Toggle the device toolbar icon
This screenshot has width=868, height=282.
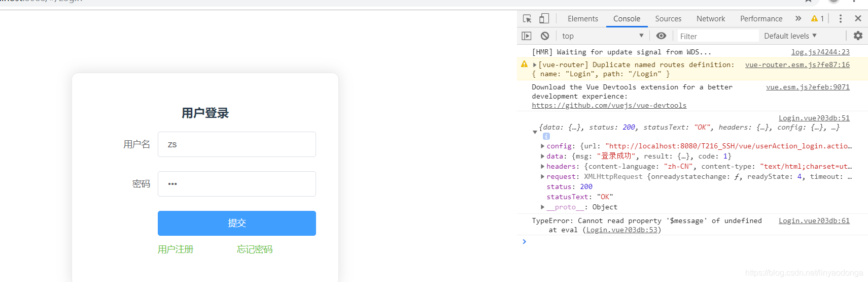(x=544, y=19)
